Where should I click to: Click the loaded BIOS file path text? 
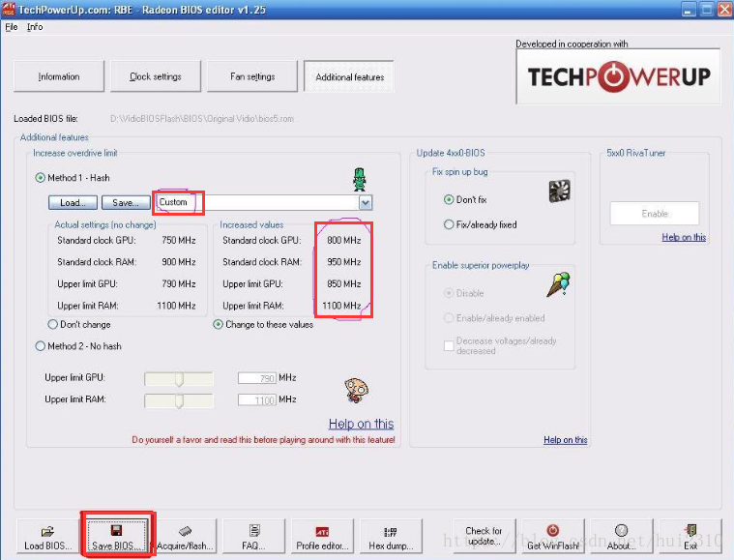click(x=202, y=119)
